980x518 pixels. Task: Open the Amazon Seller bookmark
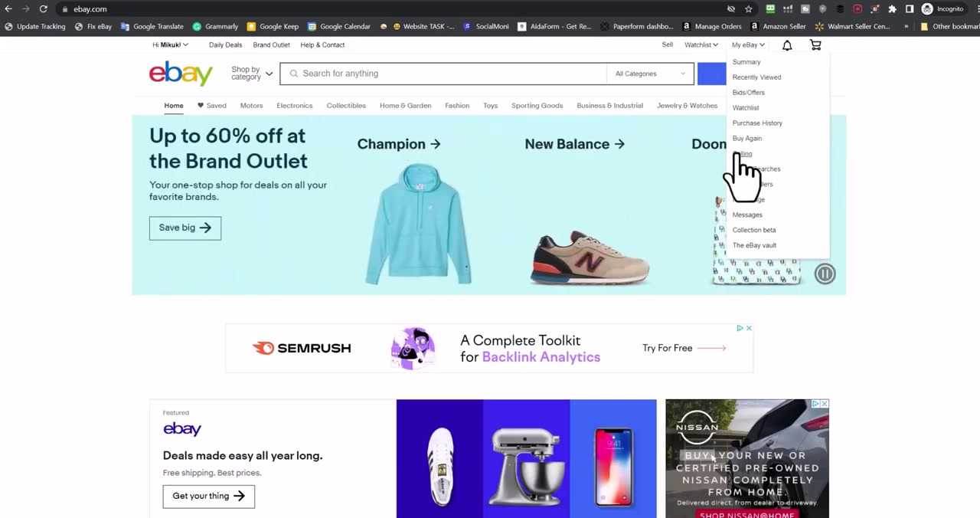778,27
